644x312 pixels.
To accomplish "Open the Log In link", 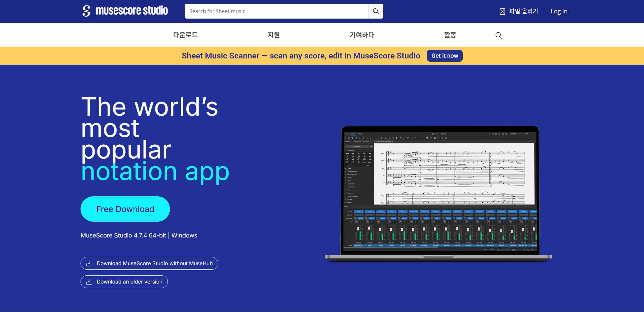I will [x=559, y=11].
